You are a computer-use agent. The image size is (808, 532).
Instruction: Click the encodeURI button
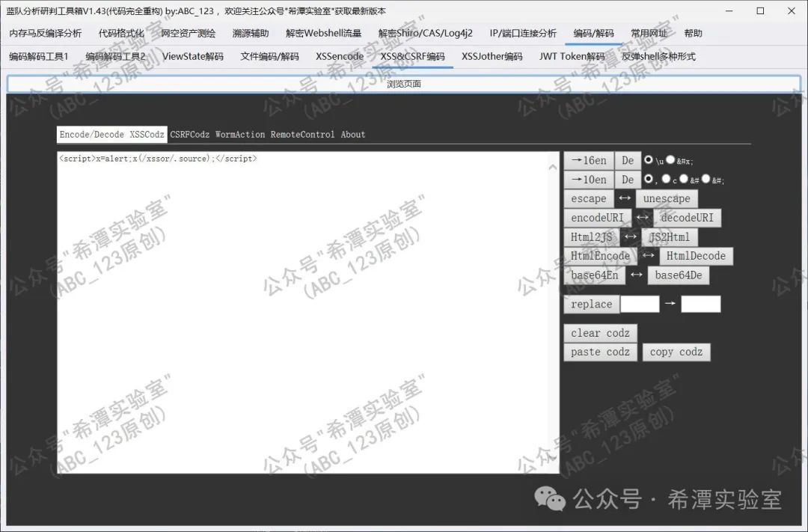pyautogui.click(x=597, y=218)
